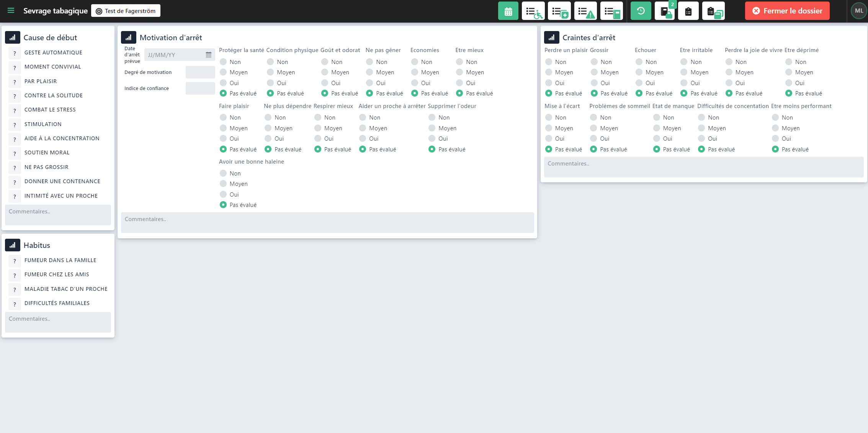Select Moyen under Avoir une bonne haleine
The image size is (868, 433).
pos(223,184)
